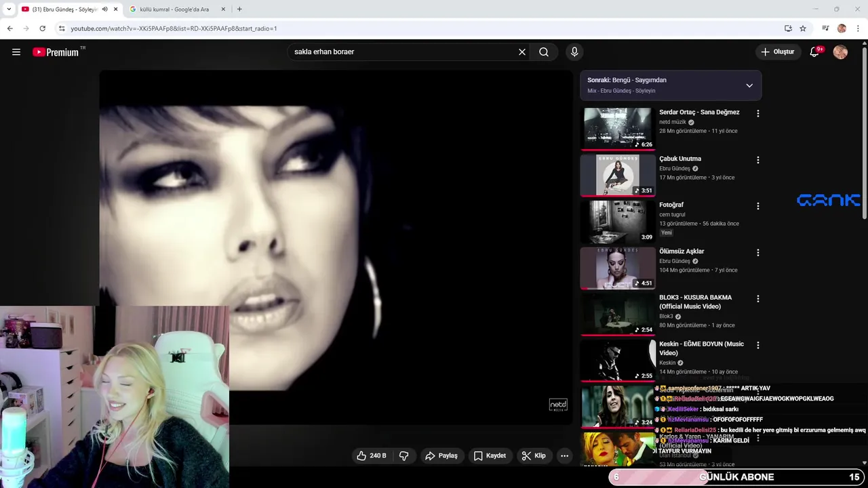The height and width of the screenshot is (488, 868).
Task: Play the BLOK3 KUSURA BAKMA thumbnail
Action: (618, 314)
